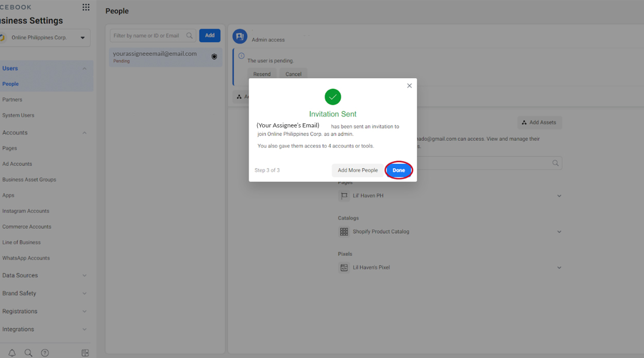Image resolution: width=644 pixels, height=358 pixels.
Task: Click the Business Settings heading
Action: pyautogui.click(x=31, y=21)
